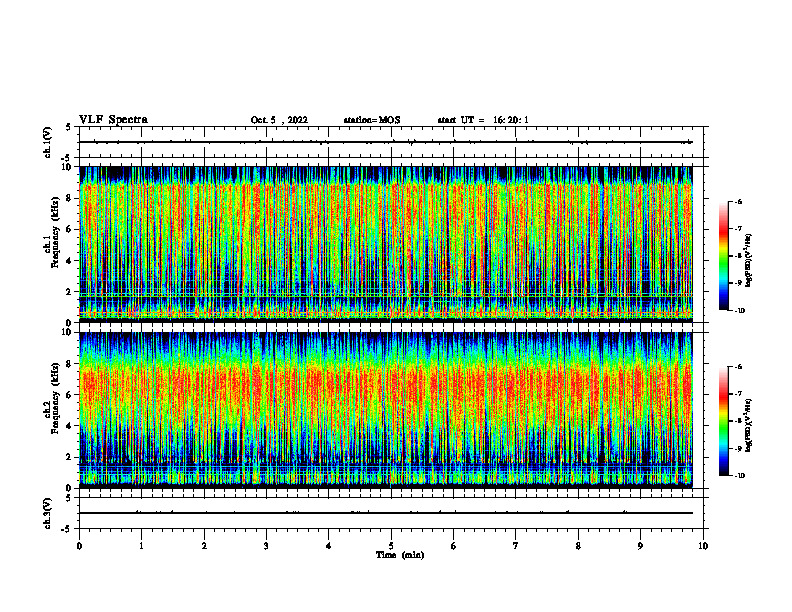
Task: Click the "6" kHz tick on ch.1 frequency axis
Action: (x=70, y=229)
